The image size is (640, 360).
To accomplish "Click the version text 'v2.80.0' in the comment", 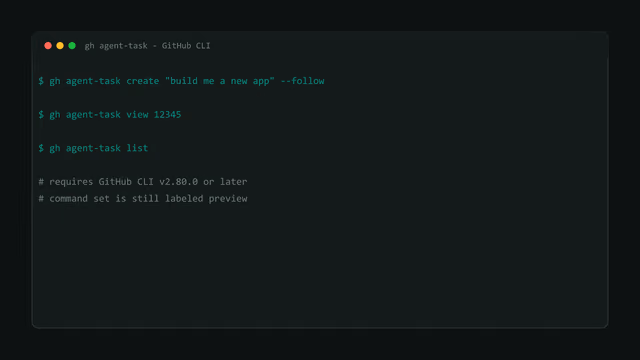I will (178, 182).
